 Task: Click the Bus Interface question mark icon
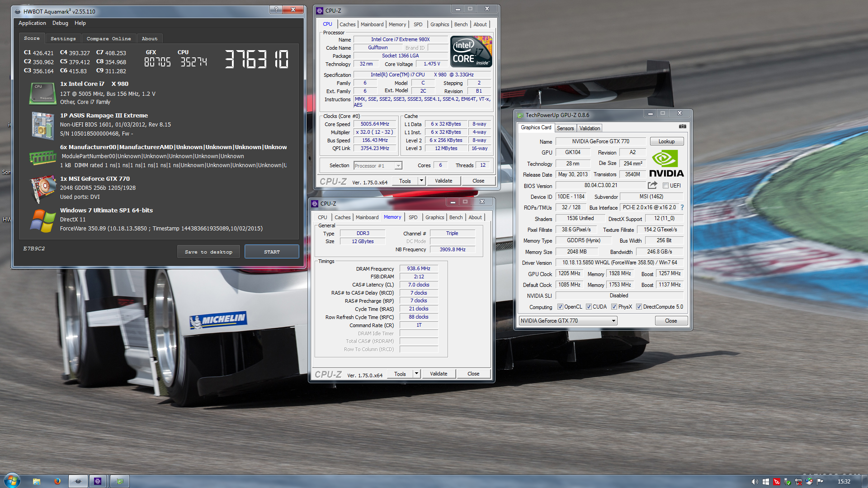[682, 207]
